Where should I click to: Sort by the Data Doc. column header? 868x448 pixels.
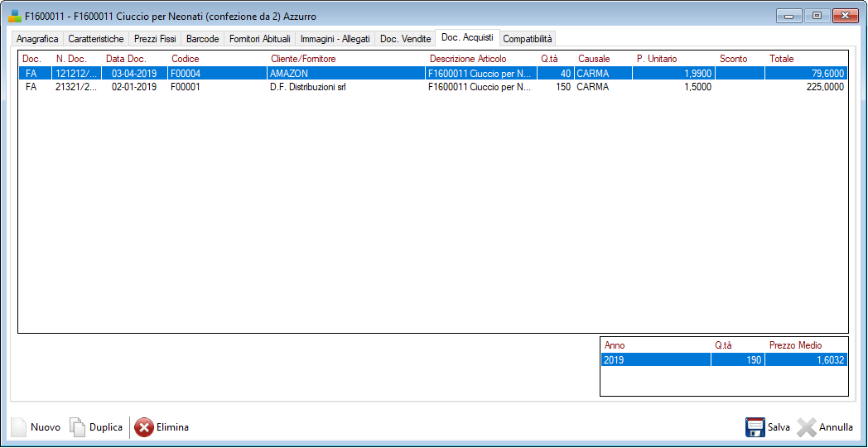(x=126, y=59)
